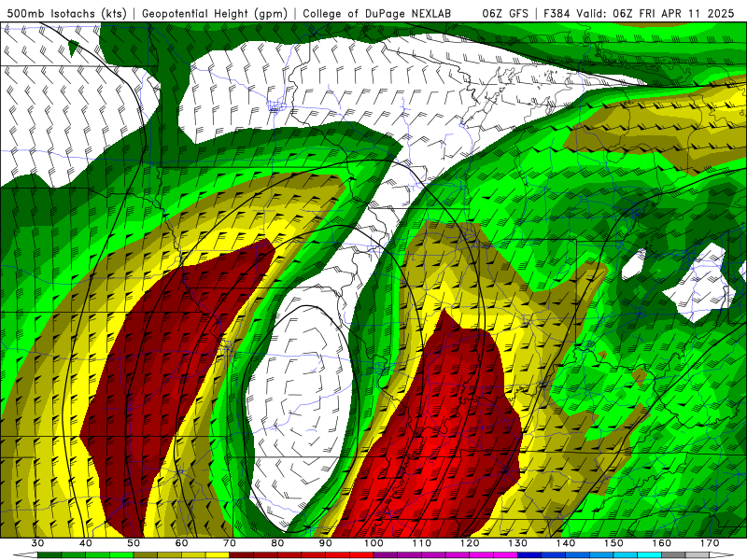Click the '60' color scale label

(181, 543)
